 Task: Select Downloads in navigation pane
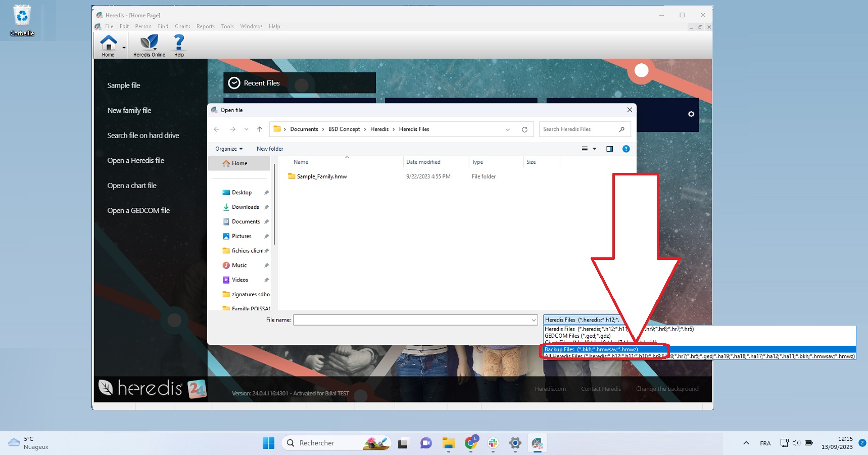(245, 207)
